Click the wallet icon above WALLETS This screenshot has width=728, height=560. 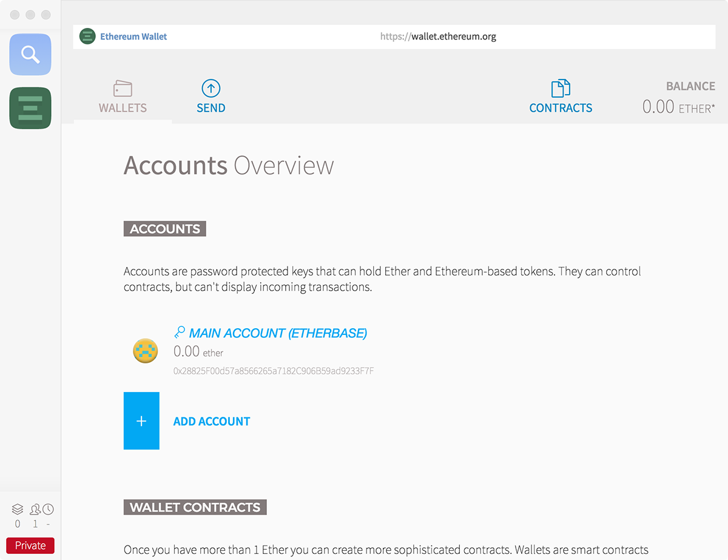(x=123, y=89)
